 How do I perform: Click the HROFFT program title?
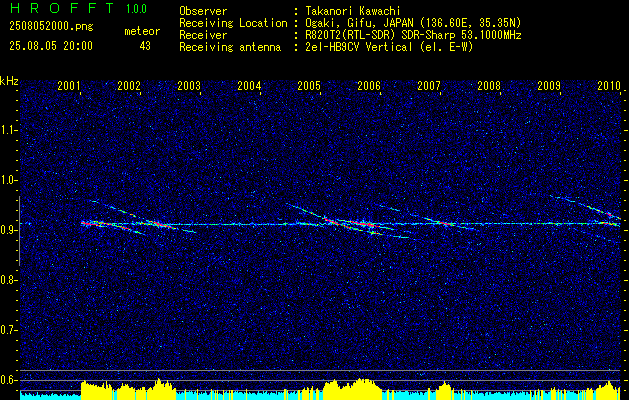(62, 8)
